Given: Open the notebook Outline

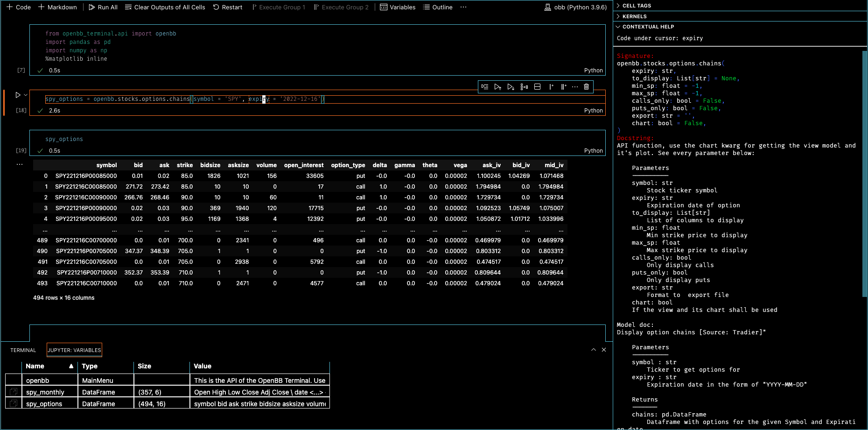Looking at the screenshot, I should [x=438, y=7].
